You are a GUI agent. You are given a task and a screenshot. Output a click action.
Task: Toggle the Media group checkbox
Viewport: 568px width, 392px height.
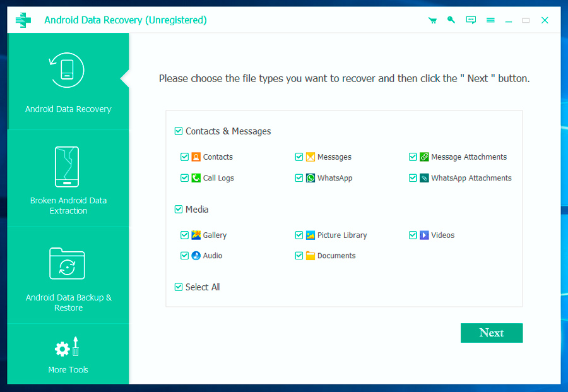pyautogui.click(x=179, y=210)
